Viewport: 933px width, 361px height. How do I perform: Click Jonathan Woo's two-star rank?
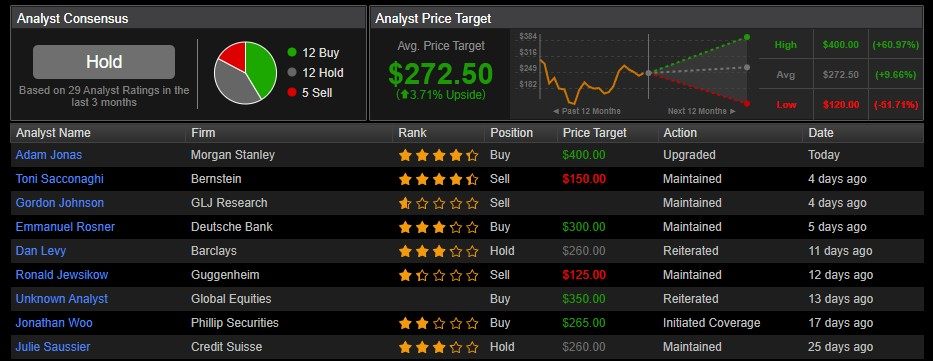pyautogui.click(x=439, y=324)
